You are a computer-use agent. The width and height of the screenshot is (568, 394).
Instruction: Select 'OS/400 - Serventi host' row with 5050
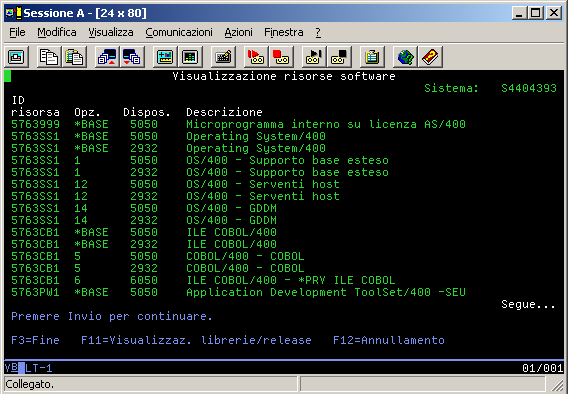tap(175, 184)
